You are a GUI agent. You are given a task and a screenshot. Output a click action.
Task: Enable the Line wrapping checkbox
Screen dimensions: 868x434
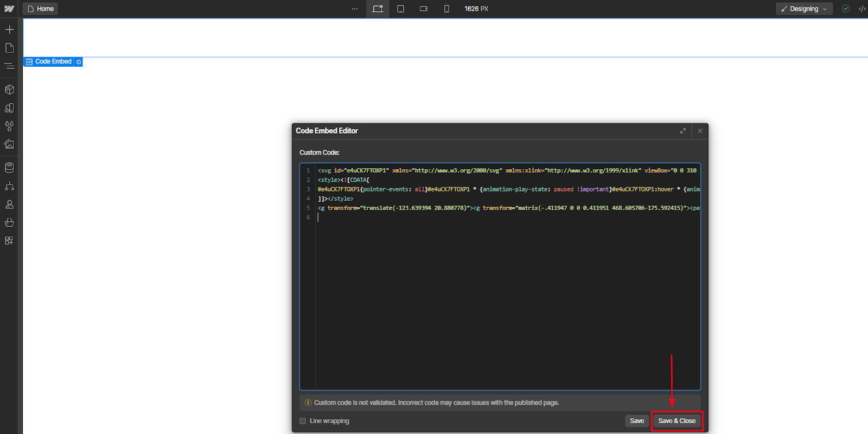[303, 421]
